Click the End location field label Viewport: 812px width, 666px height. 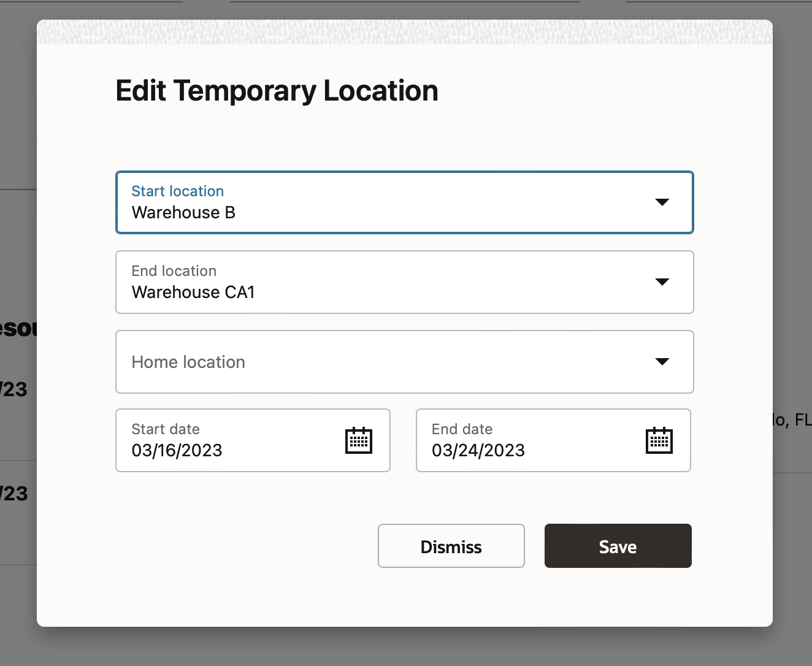[x=174, y=271]
